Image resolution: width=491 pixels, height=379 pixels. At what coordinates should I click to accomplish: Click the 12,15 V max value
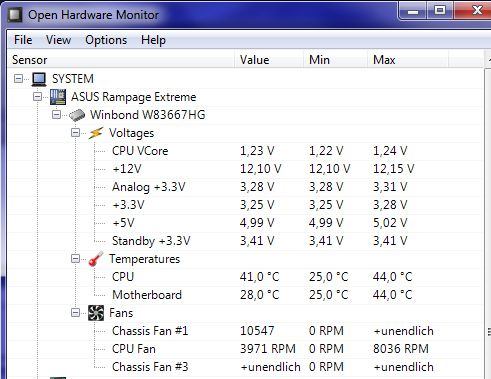[394, 169]
